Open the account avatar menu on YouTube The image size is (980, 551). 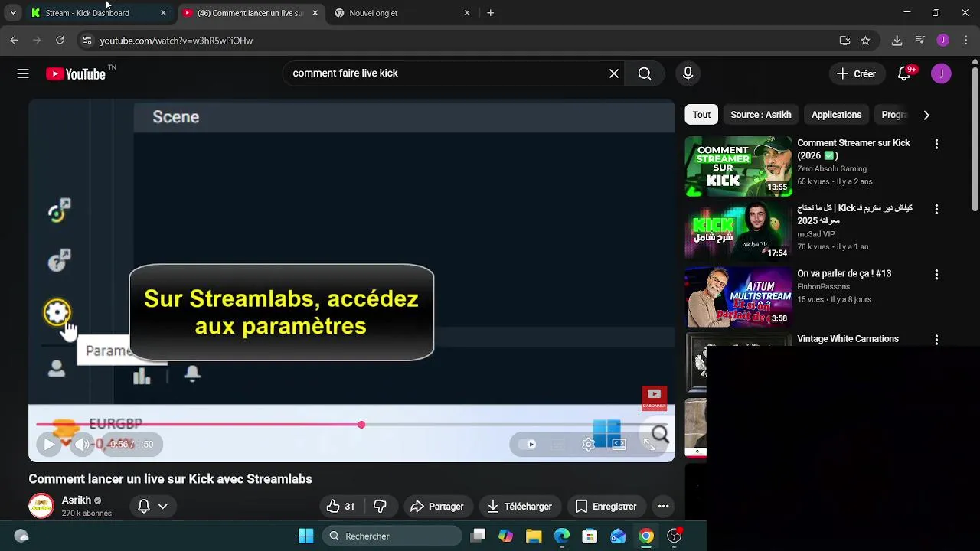pyautogui.click(x=941, y=73)
